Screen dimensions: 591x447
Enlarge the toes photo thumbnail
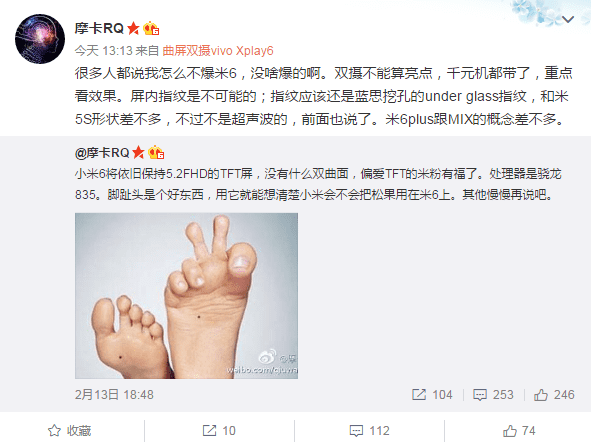(x=186, y=296)
